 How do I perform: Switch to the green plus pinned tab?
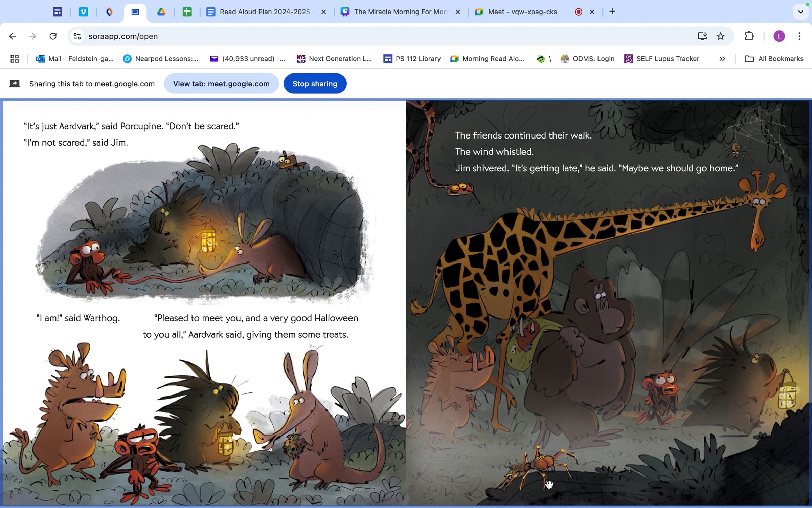coord(187,12)
